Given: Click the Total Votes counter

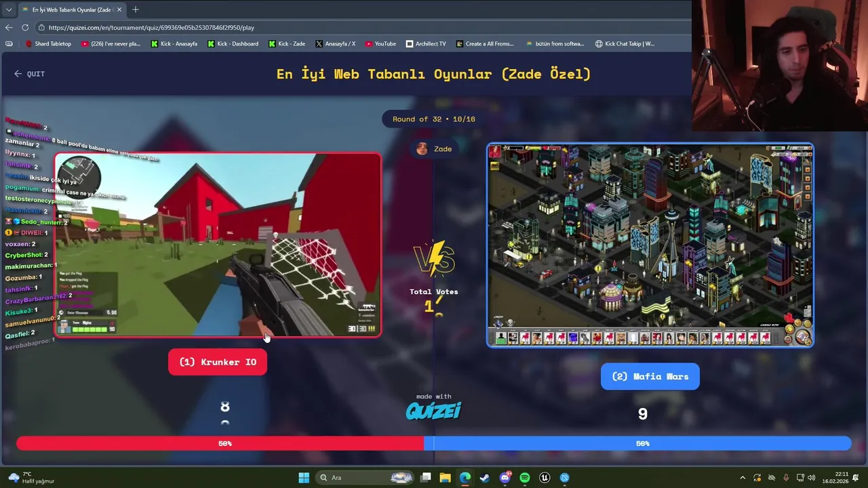Looking at the screenshot, I should (x=433, y=301).
